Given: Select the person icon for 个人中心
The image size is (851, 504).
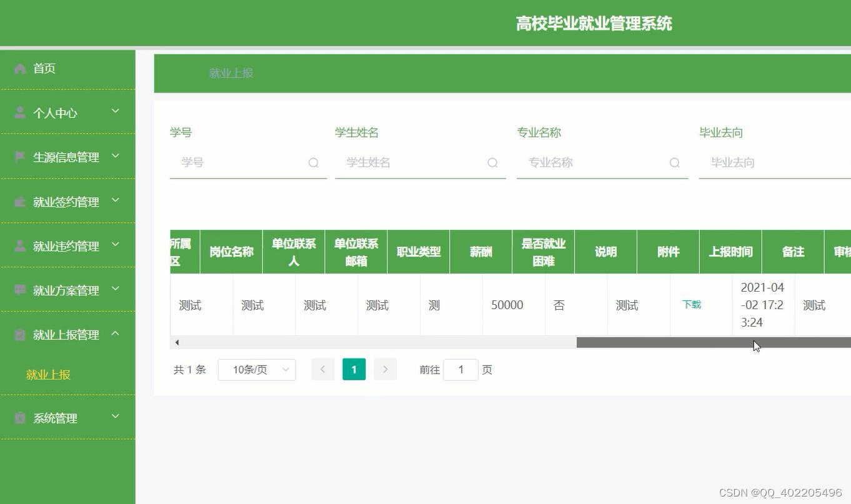Looking at the screenshot, I should coord(18,112).
